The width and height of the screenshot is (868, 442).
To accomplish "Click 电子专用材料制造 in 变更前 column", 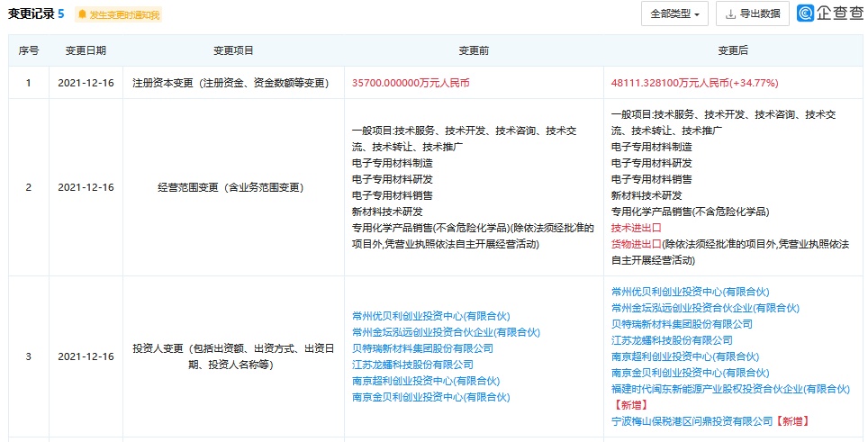I will coord(393,163).
